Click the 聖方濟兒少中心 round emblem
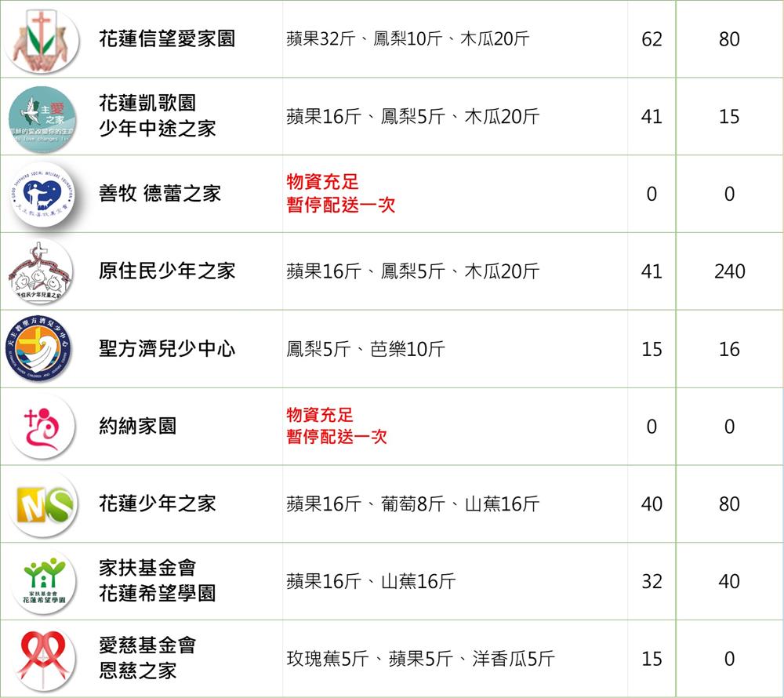The width and height of the screenshot is (784, 698). tap(38, 348)
